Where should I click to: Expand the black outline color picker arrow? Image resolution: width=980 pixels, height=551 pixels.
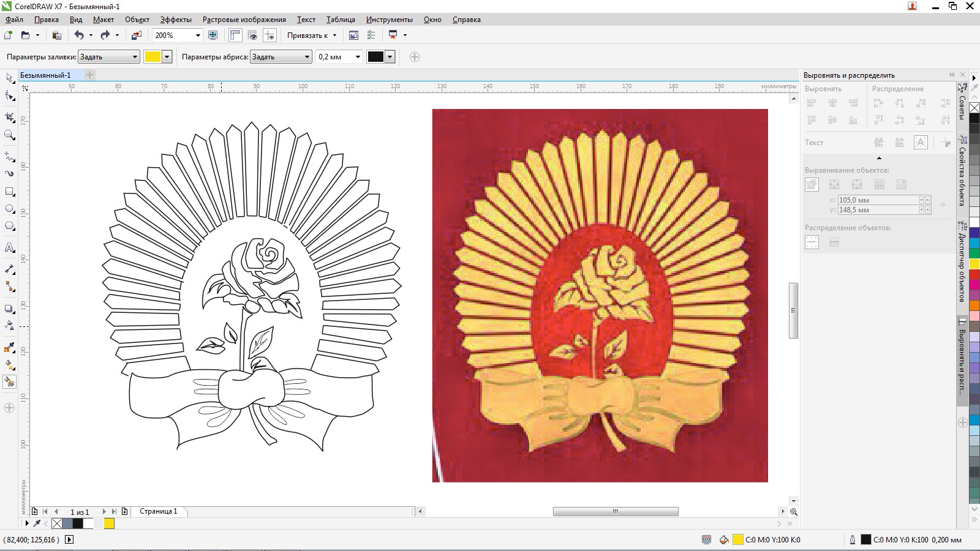point(390,57)
